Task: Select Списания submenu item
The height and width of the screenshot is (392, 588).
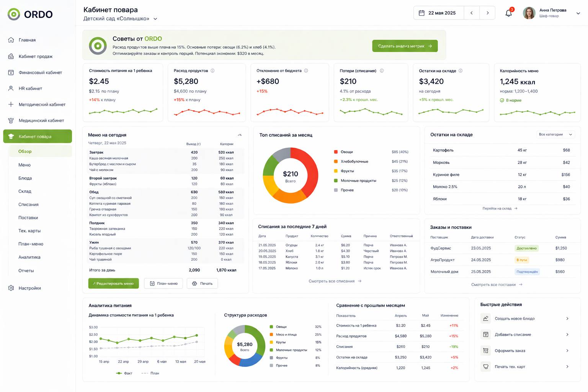Action: 28,204
